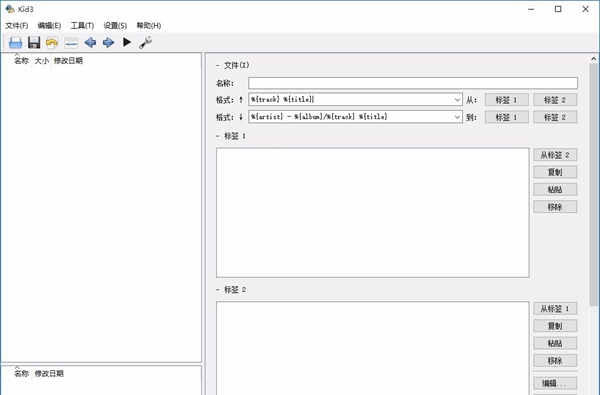Click the Save floppy disk icon
The image size is (600, 395).
(34, 42)
